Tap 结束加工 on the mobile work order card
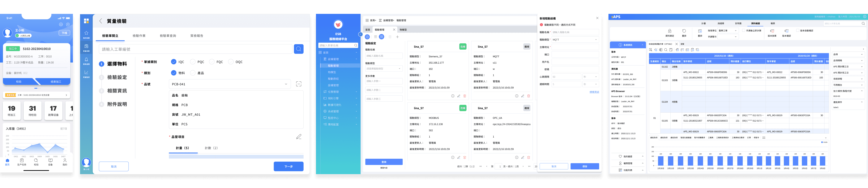This screenshot has height=188, width=868. pos(56,82)
